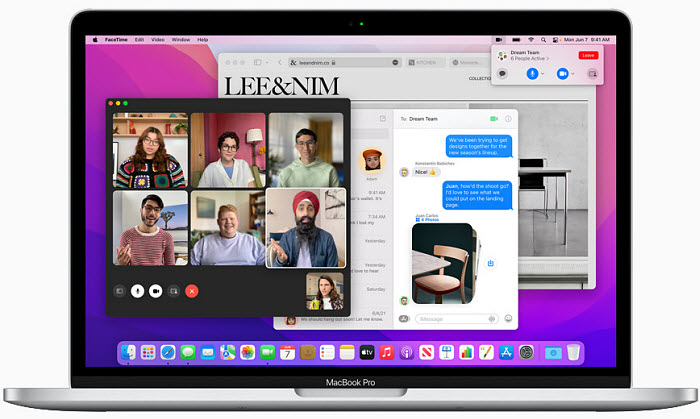
Task: Launch Apple TV from the Dock
Action: coord(367,353)
